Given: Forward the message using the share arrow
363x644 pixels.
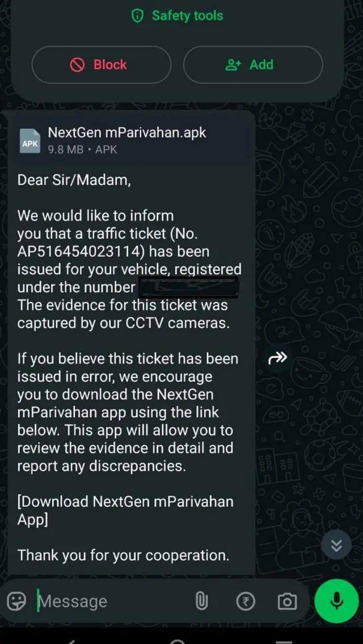Looking at the screenshot, I should point(277,358).
